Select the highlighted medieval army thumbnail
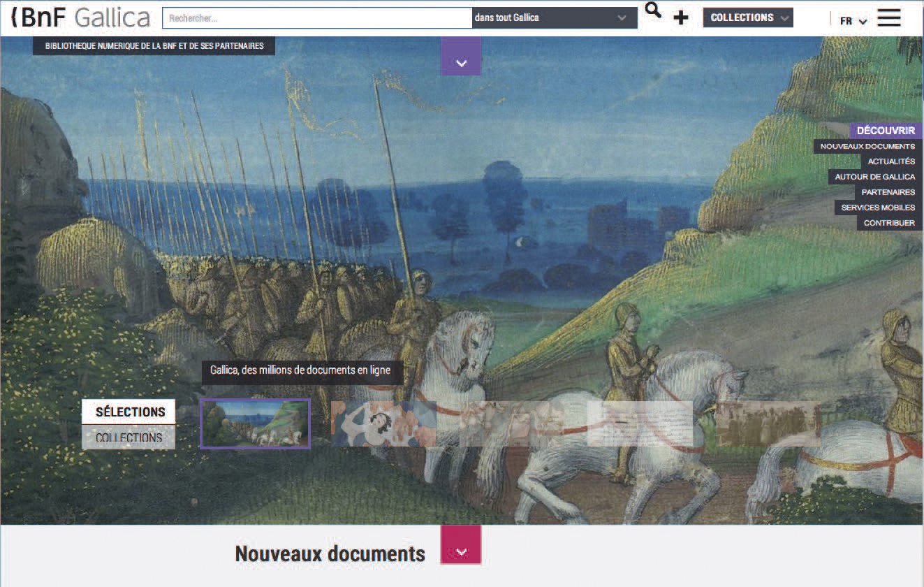The width and height of the screenshot is (924, 587). 255,423
